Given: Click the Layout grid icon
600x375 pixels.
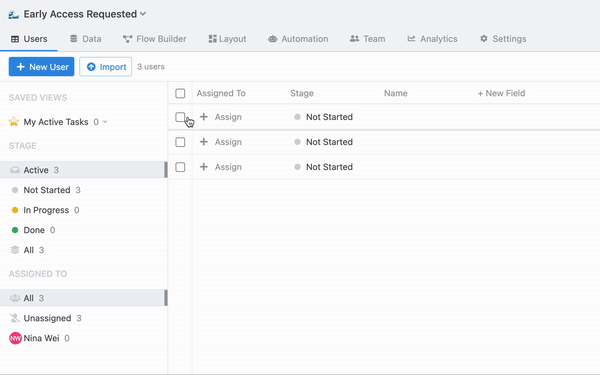Looking at the screenshot, I should (x=212, y=39).
